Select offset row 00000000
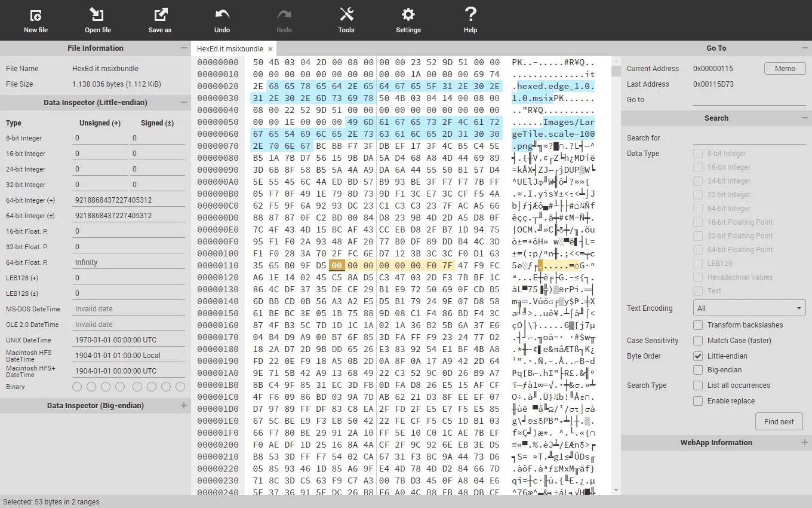 218,62
